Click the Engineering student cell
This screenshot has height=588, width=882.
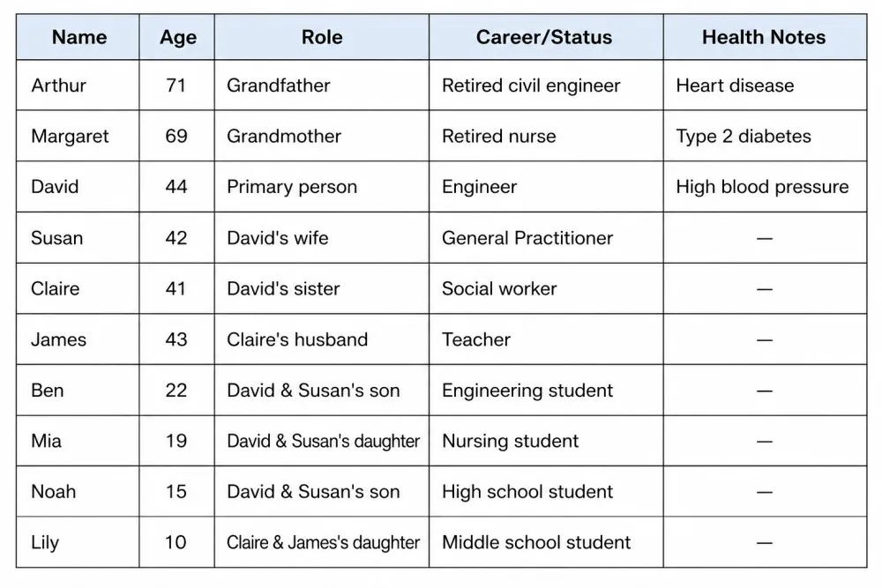click(x=527, y=391)
